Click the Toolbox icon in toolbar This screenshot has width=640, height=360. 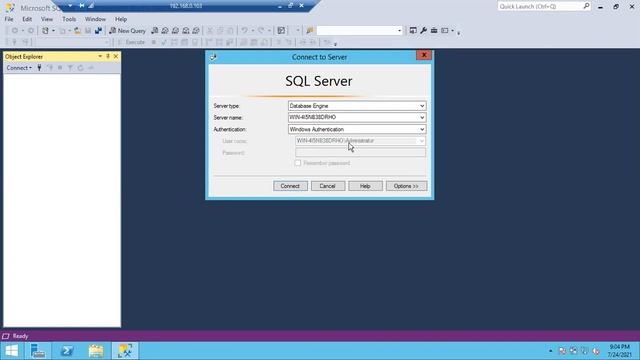point(434,31)
